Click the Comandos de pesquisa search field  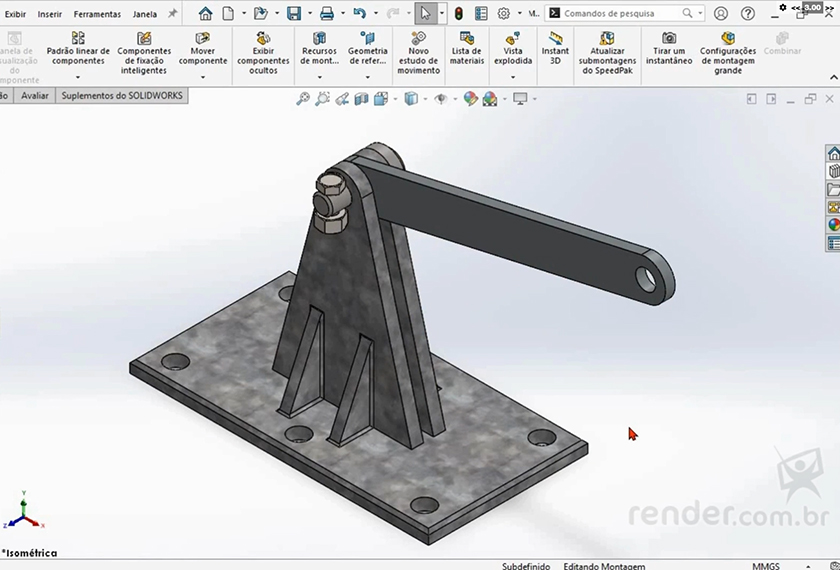620,14
